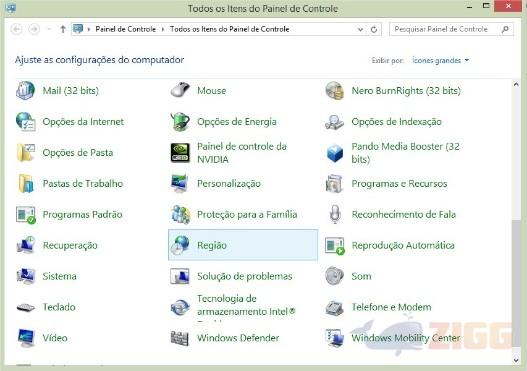Select Todos os Itens breadcrumb segment
527x371 pixels.
click(x=230, y=29)
